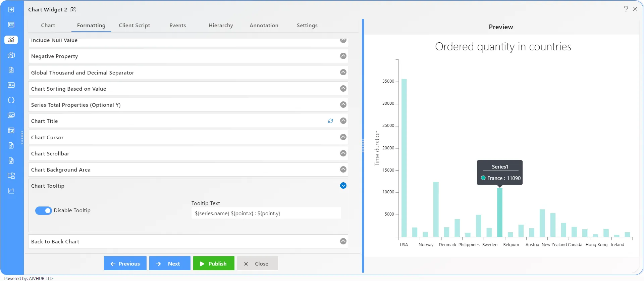The width and height of the screenshot is (644, 281).
Task: Switch to the Annotation tab
Action: pos(264,26)
